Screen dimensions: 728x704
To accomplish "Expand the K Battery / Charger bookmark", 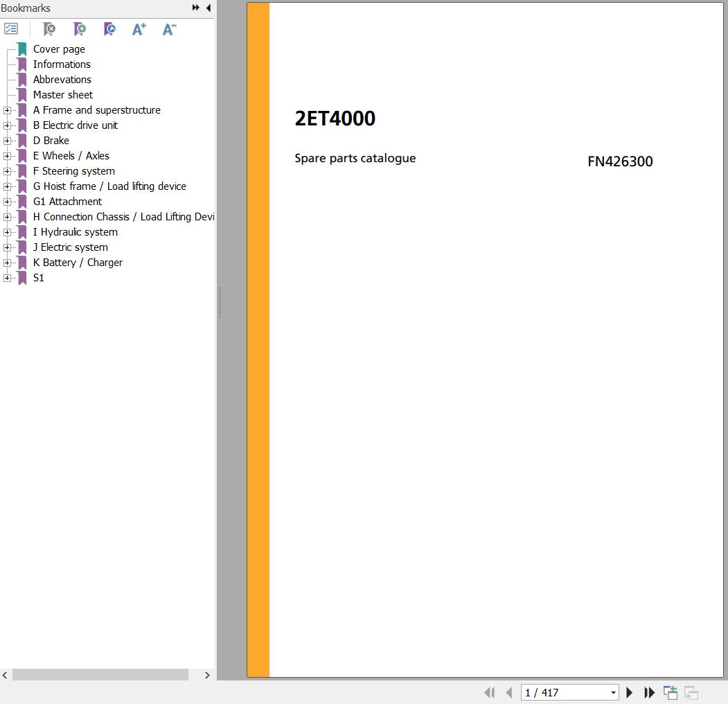I will coord(7,263).
